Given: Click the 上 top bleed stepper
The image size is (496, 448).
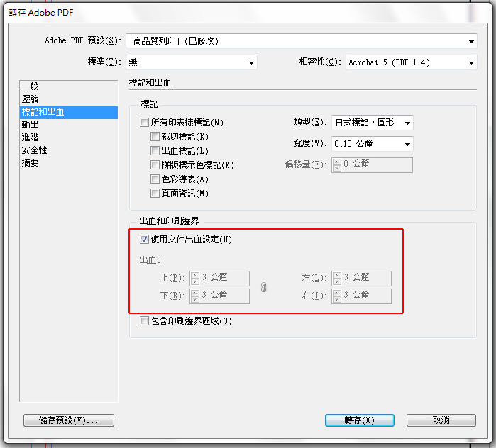Looking at the screenshot, I should pyautogui.click(x=195, y=279).
